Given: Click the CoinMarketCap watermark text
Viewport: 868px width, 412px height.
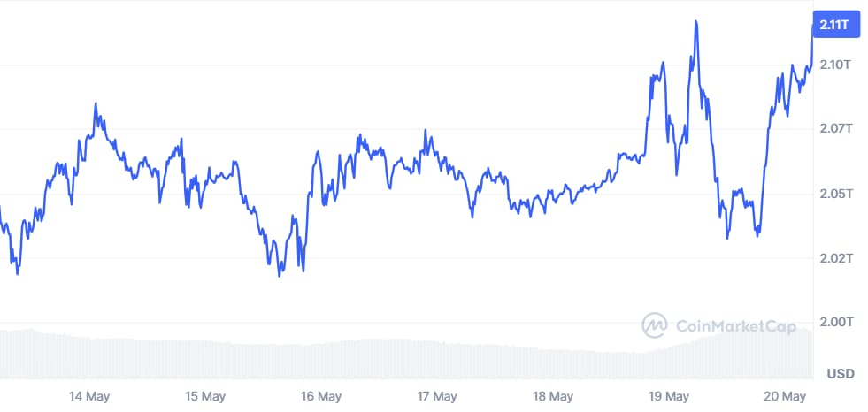Looking at the screenshot, I should pyautogui.click(x=735, y=326).
